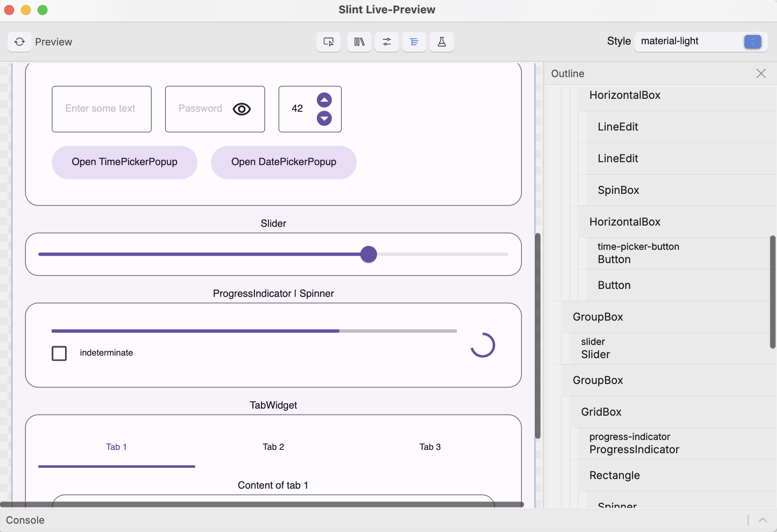Open the TimePickerPopup
The width and height of the screenshot is (777, 532).
[124, 162]
